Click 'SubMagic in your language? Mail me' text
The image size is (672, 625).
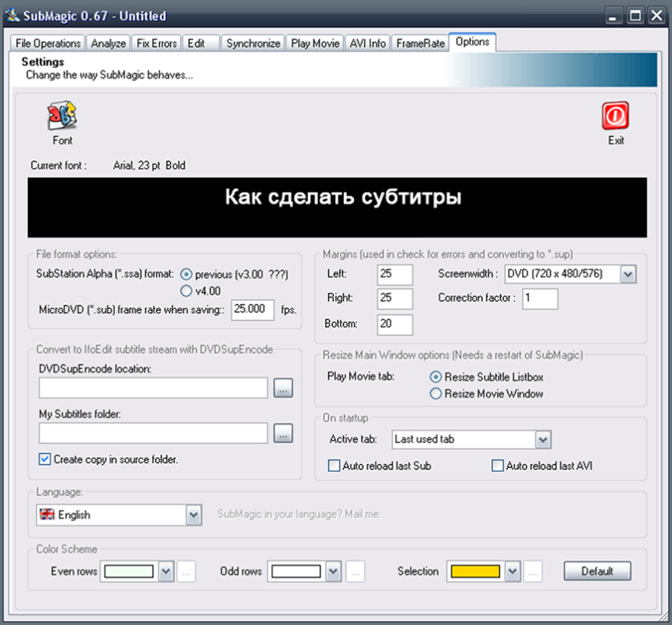[x=298, y=514]
